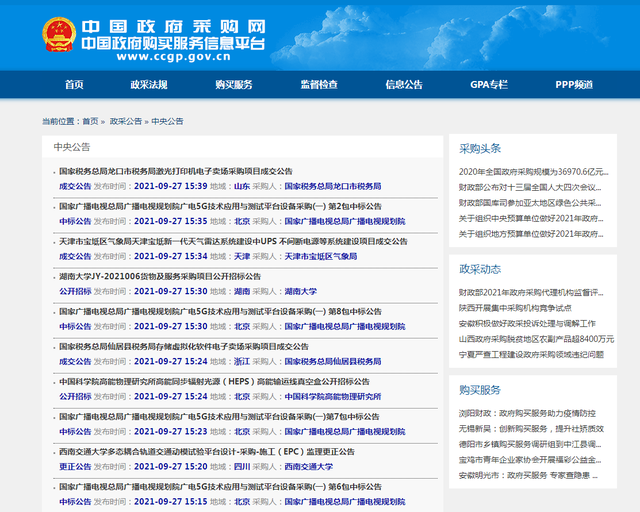The height and width of the screenshot is (512, 640).
Task: Open the 首页 navigation menu item
Action: click(x=74, y=85)
